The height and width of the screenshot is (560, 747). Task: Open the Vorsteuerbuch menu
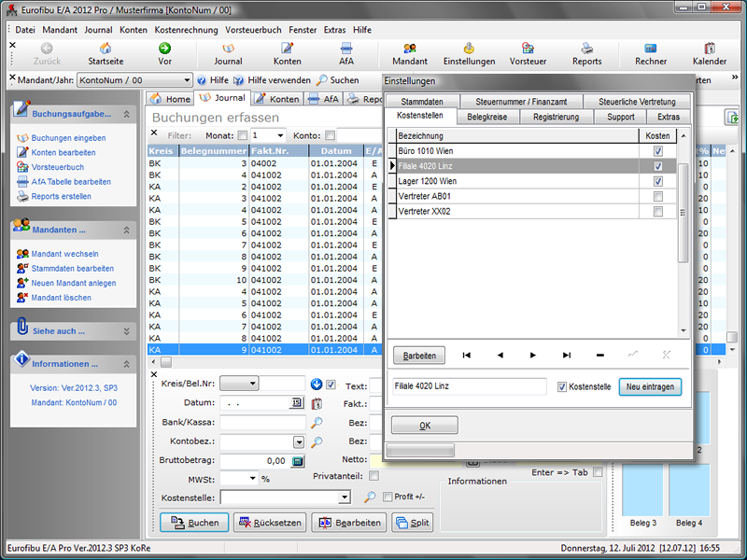click(x=253, y=30)
